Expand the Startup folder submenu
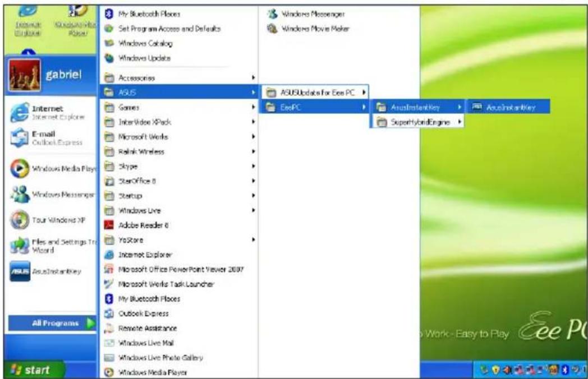Viewport: 588px width, 379px height. click(179, 196)
